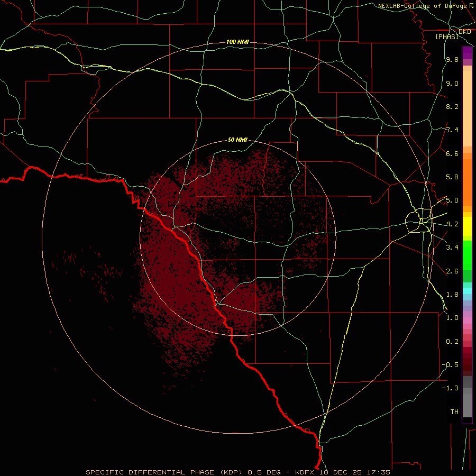Click the dark orange segment of the color bar
476x476 pixels.
(467, 183)
